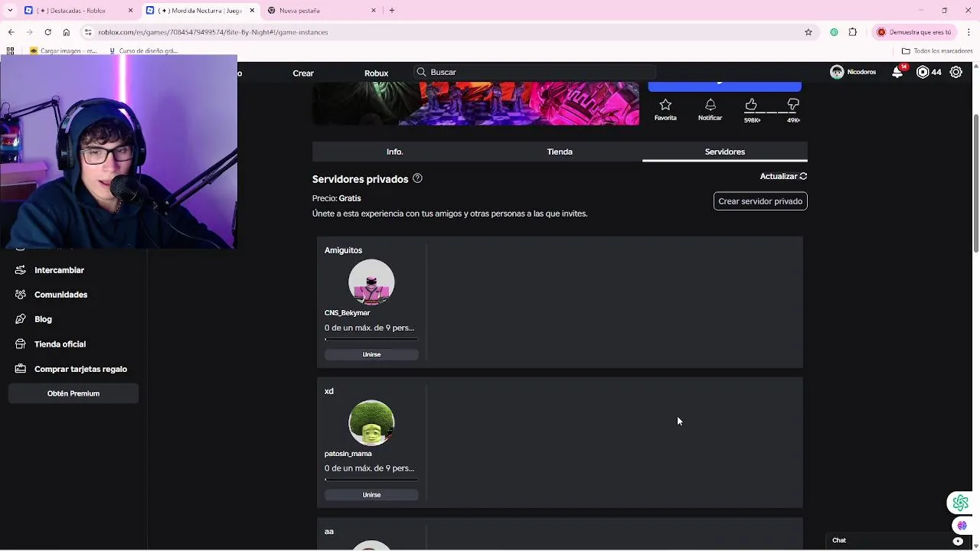Click the help icon next to Servidores privados
The height and width of the screenshot is (551, 980).
click(x=417, y=178)
